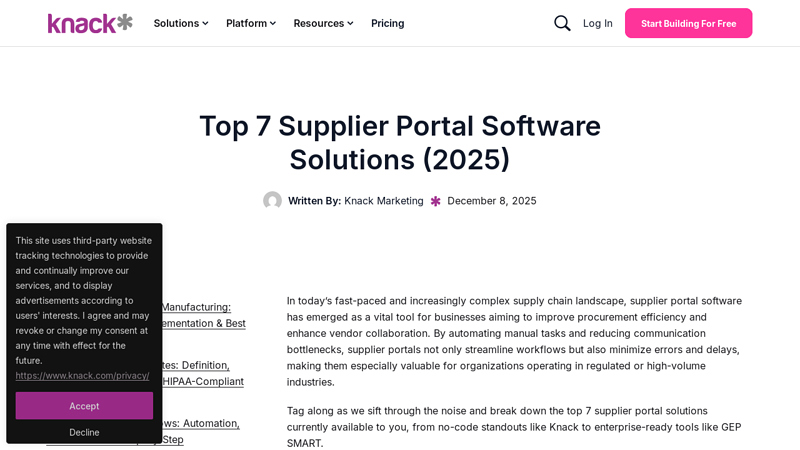This screenshot has height=450, width=800.
Task: Click Start Building For Free button
Action: [688, 23]
